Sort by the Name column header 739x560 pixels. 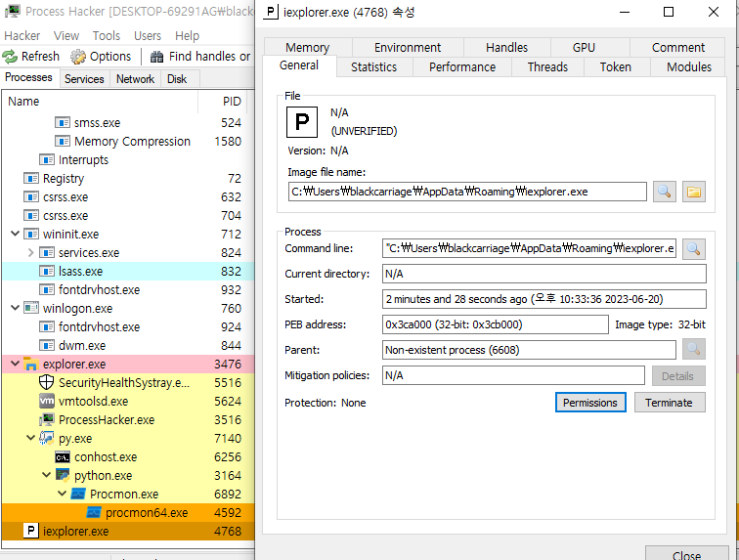point(100,102)
